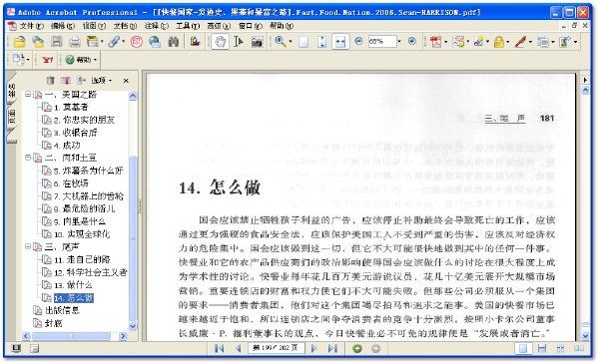This screenshot has width=599, height=364.
Task: Select bookmark 2. 你忠实的朋友
Action: click(x=84, y=120)
